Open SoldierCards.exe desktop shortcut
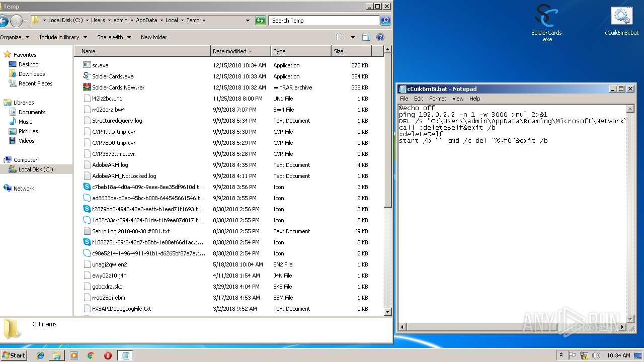644x362 pixels. (546, 23)
